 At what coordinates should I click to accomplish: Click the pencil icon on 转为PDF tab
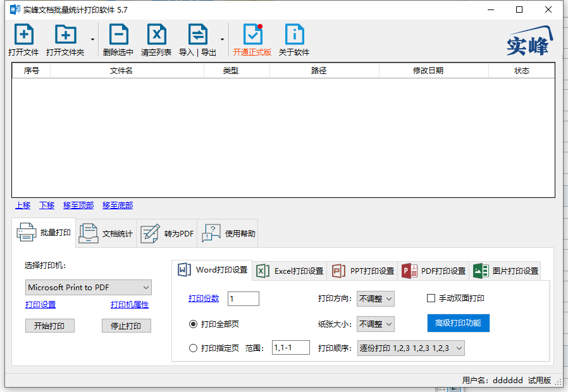(x=150, y=233)
